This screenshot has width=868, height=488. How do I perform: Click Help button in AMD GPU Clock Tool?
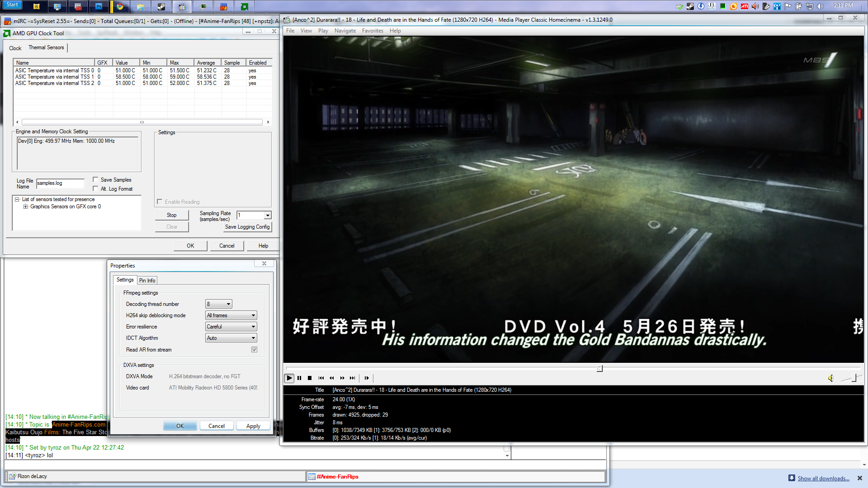pos(263,246)
